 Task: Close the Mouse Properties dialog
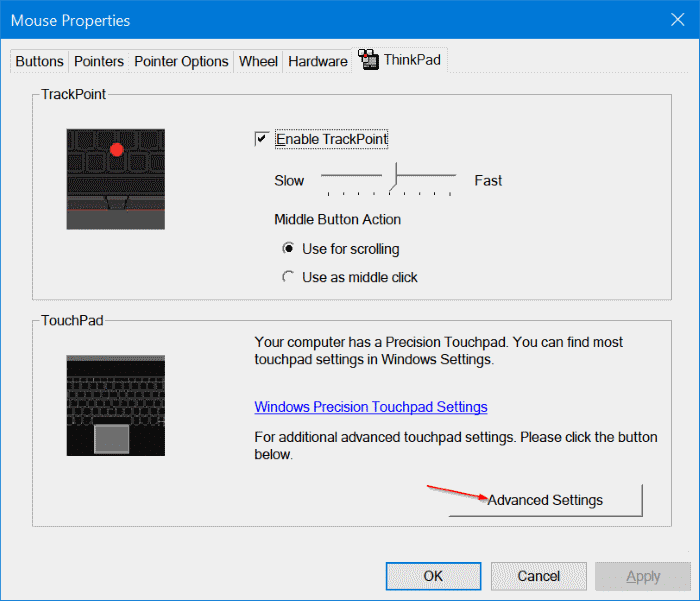[x=677, y=20]
